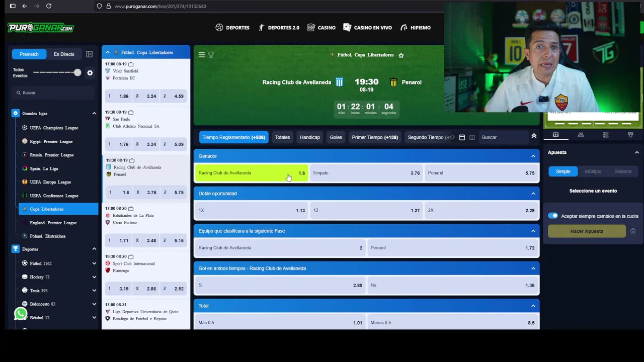
Task: Open the bet slip tab icon
Action: point(555,135)
